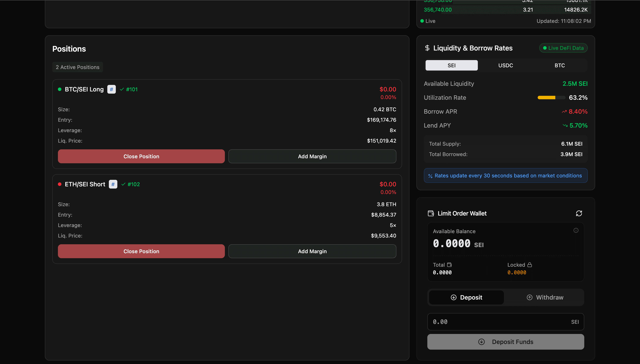640x364 pixels.
Task: Click the lock icon next to Locked
Action: (530, 265)
